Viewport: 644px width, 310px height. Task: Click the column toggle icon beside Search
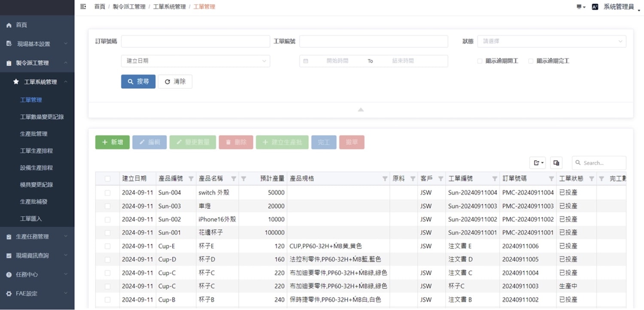coord(556,163)
